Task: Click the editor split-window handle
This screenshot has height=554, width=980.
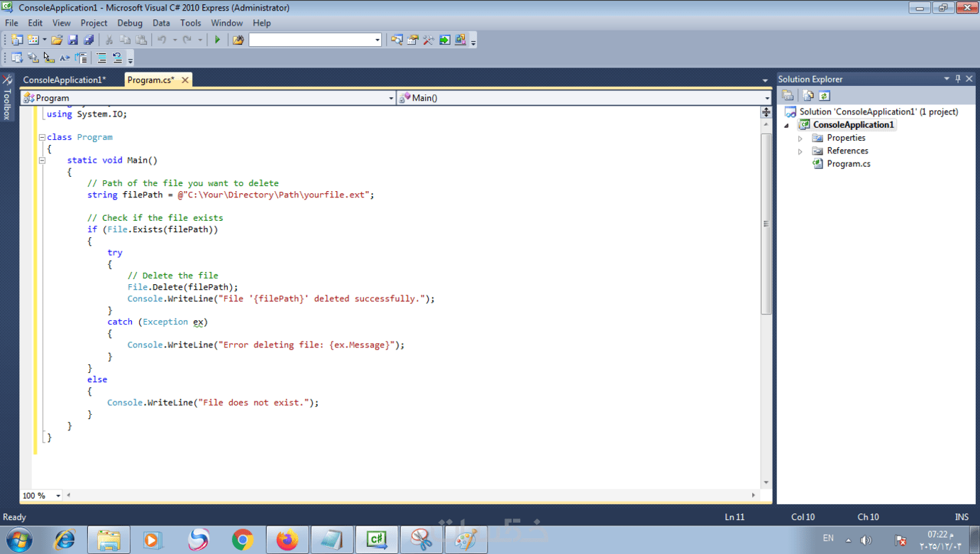Action: 766,112
